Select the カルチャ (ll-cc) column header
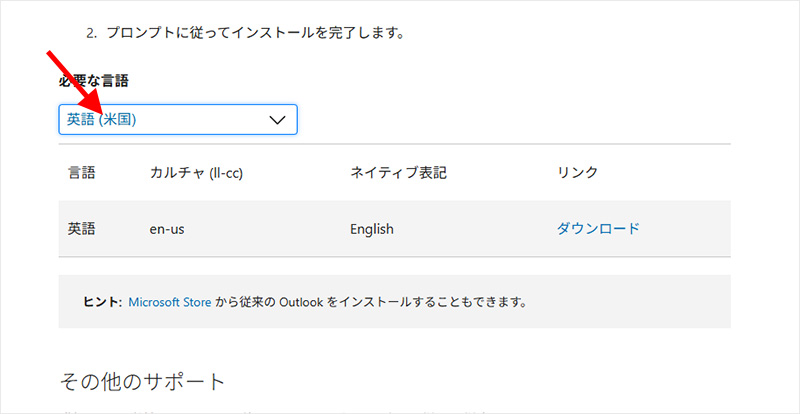The image size is (800, 414). (196, 173)
